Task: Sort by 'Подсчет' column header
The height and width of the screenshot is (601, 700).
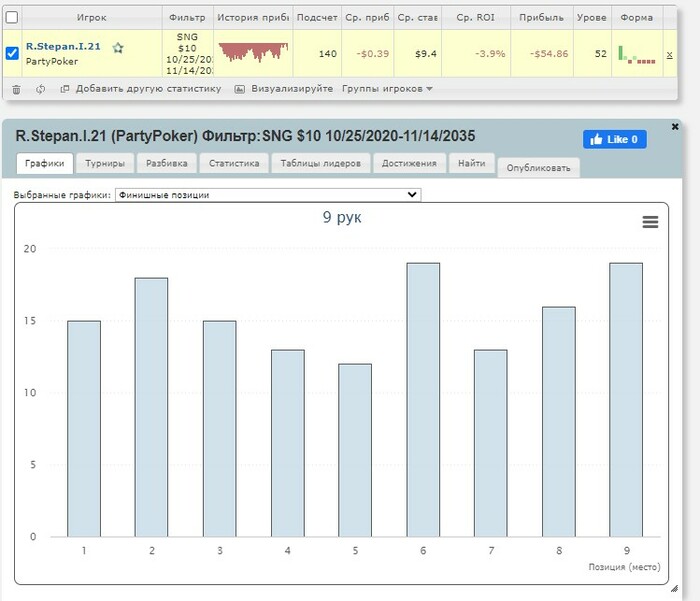Action: click(x=317, y=17)
